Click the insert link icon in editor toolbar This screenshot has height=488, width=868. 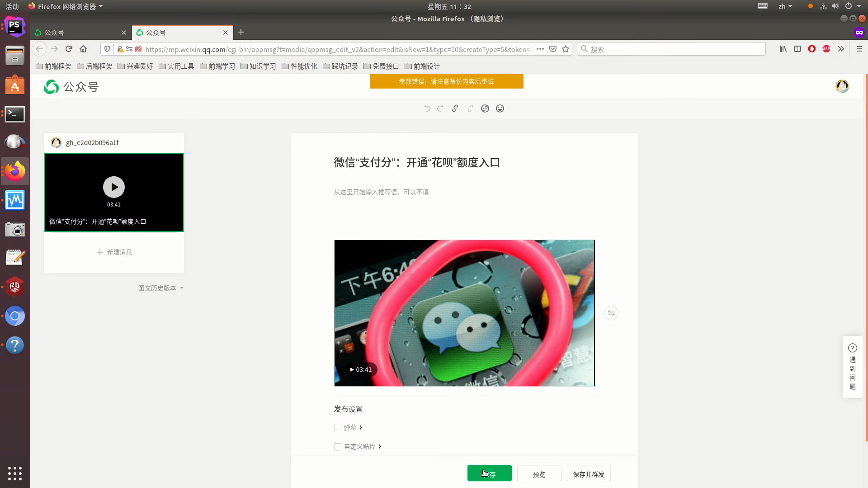pyautogui.click(x=455, y=108)
